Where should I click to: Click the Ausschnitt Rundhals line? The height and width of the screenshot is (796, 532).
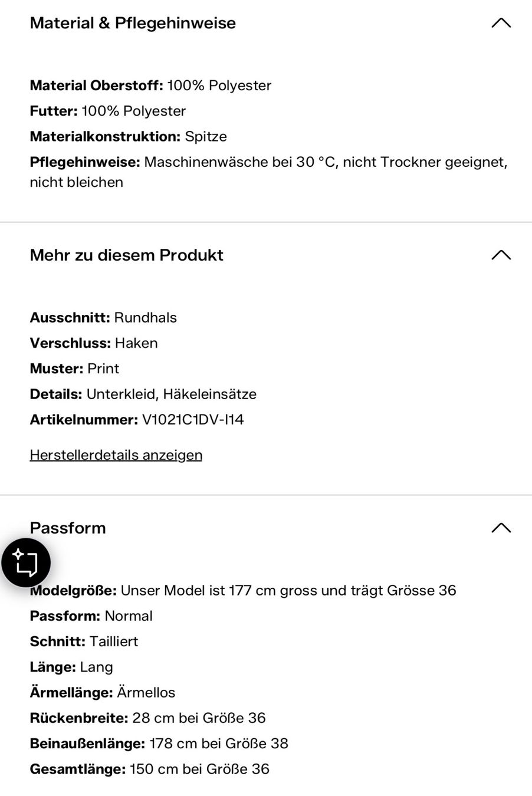tap(103, 317)
